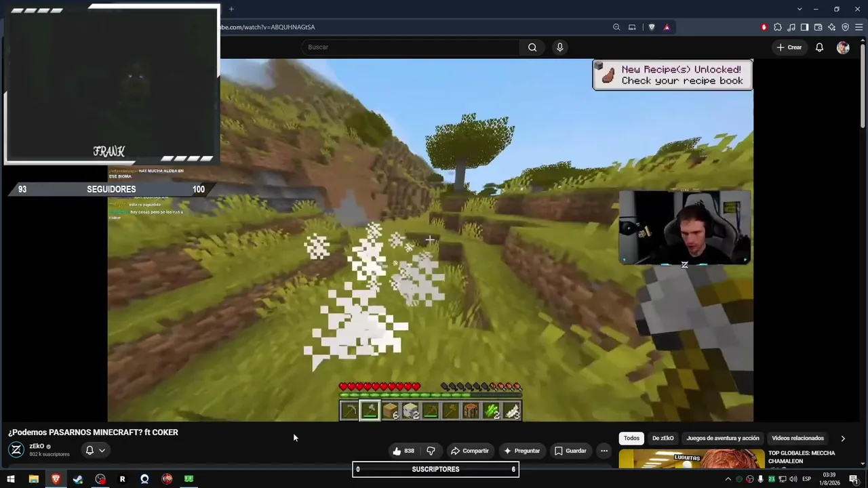Open the Luquitas recommended video thumbnail
Screen dimensions: 868x488
click(691, 459)
